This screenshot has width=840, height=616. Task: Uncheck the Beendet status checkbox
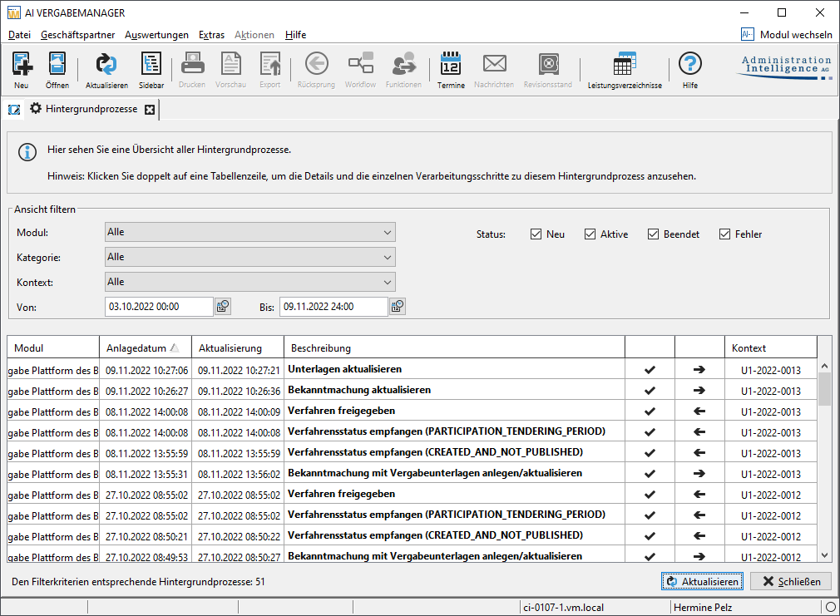(653, 234)
